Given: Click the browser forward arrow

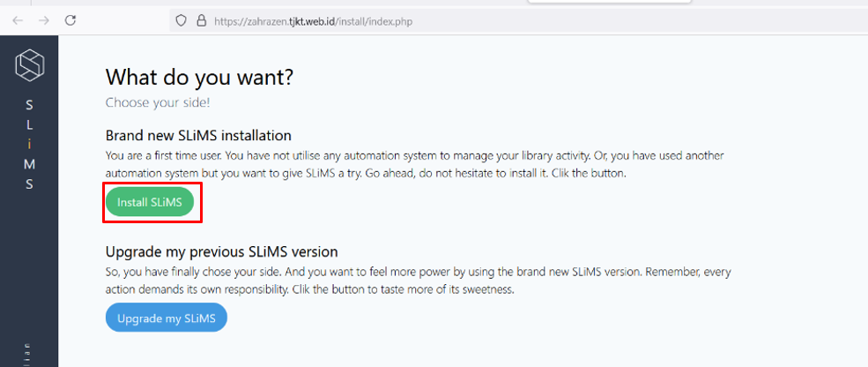Looking at the screenshot, I should pos(43,20).
